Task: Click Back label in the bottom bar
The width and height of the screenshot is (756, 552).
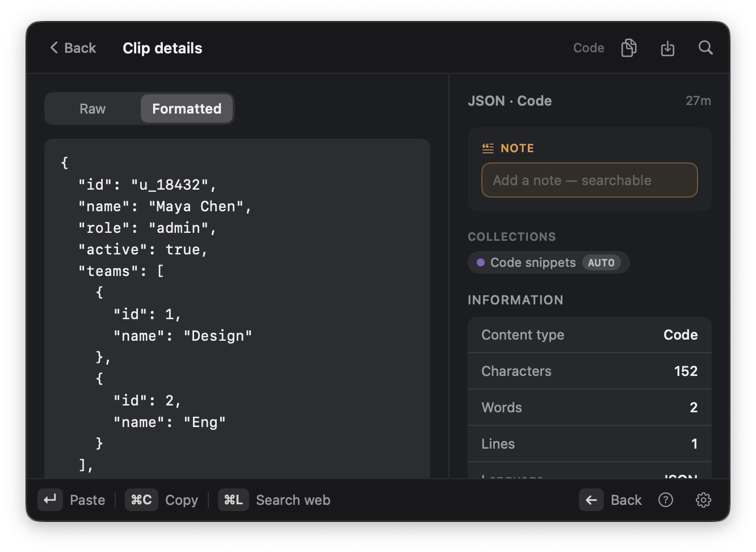Action: [x=626, y=500]
